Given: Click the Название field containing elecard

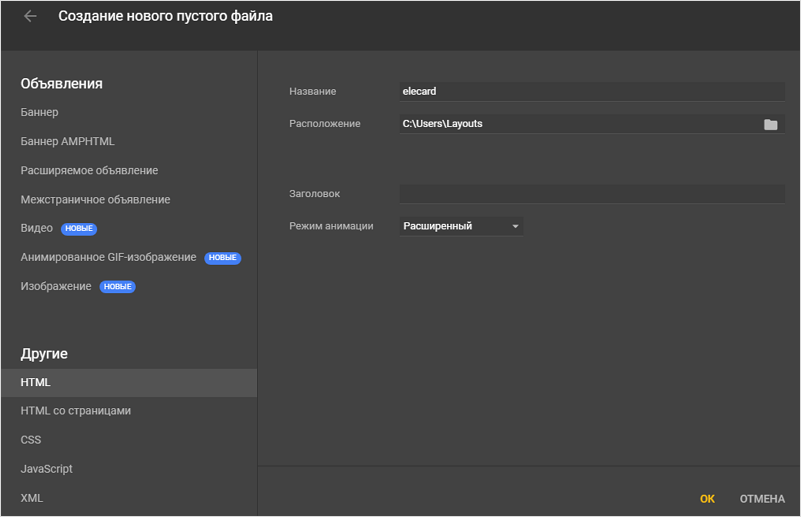Looking at the screenshot, I should tap(592, 92).
